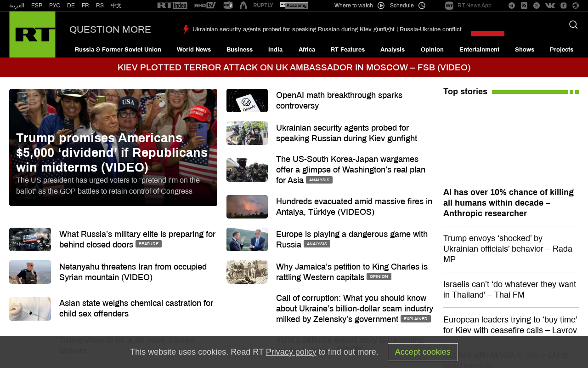This screenshot has height=368, width=588.
Task: Open the RT Academy logo link
Action: (x=294, y=6)
